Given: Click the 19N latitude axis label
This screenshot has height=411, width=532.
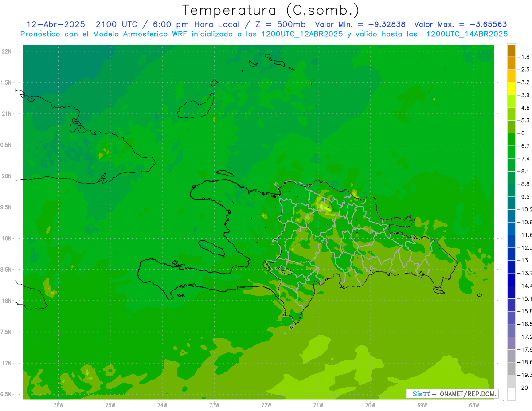Looking at the screenshot, I should coord(8,239).
